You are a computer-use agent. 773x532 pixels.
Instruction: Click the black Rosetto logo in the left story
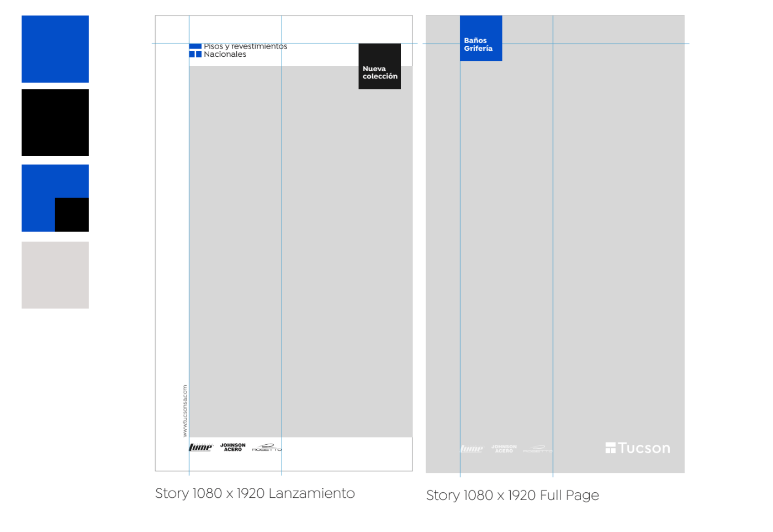(x=266, y=448)
